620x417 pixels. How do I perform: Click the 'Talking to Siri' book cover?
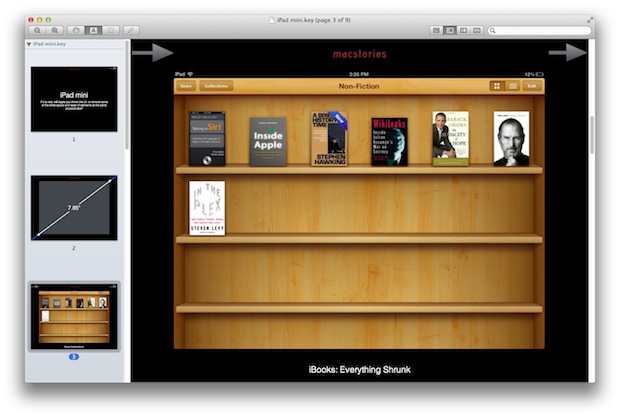click(x=207, y=139)
